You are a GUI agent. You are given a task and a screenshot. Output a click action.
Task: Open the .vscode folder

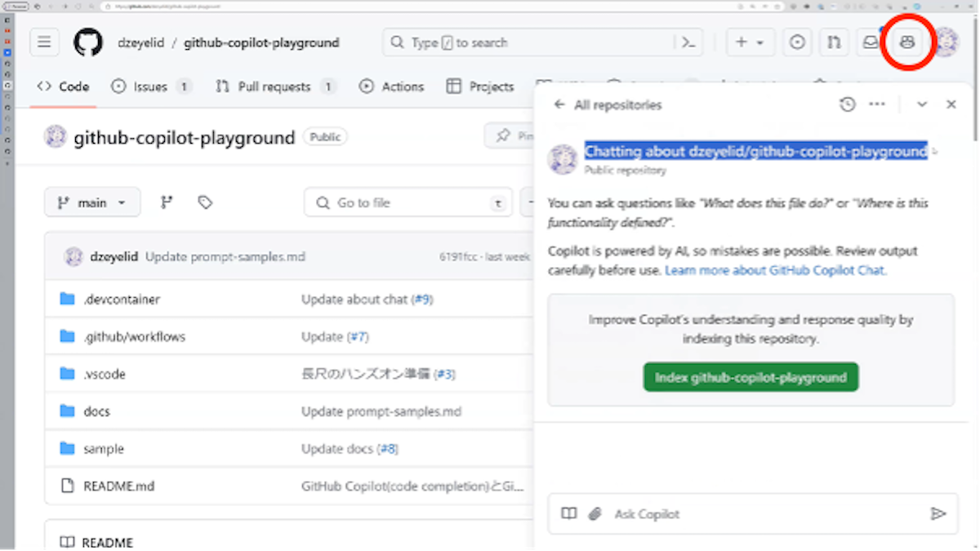pos(105,374)
